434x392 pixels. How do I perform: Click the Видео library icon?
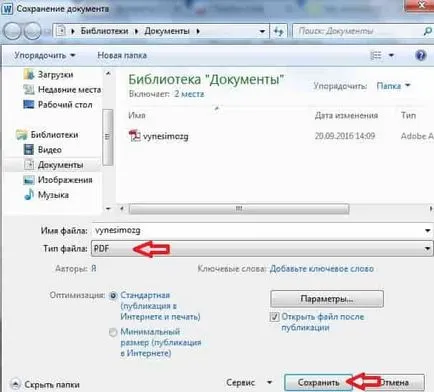point(29,150)
